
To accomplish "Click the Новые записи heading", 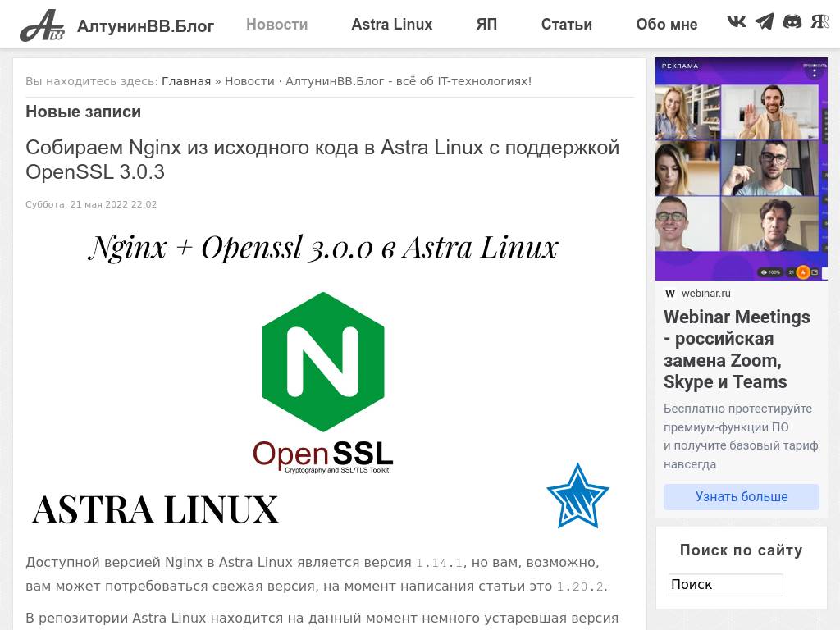I will coord(83,112).
